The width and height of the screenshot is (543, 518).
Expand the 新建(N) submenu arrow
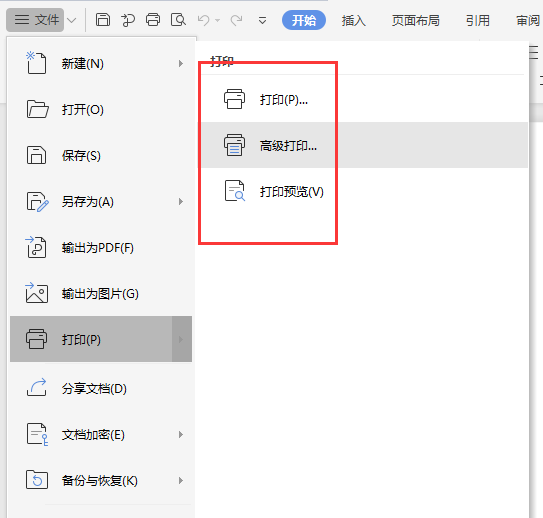coord(180,64)
